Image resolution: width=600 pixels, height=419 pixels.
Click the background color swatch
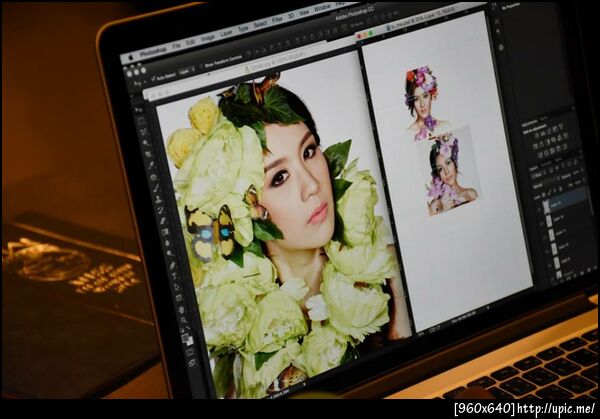point(190,341)
